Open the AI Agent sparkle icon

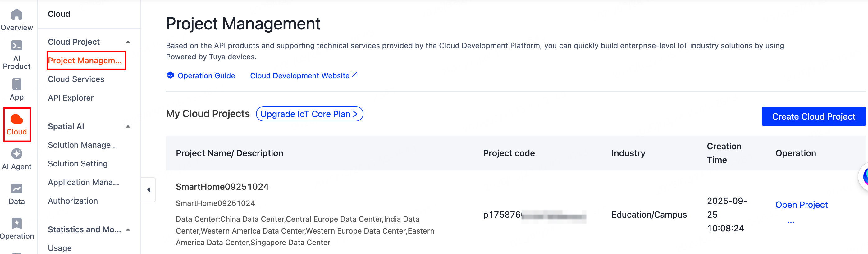(x=16, y=154)
